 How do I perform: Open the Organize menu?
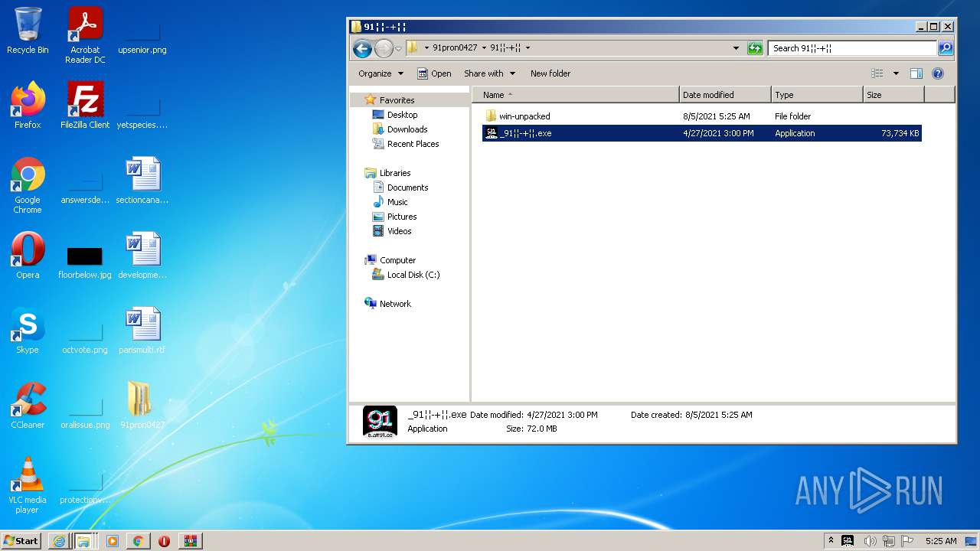[x=381, y=73]
